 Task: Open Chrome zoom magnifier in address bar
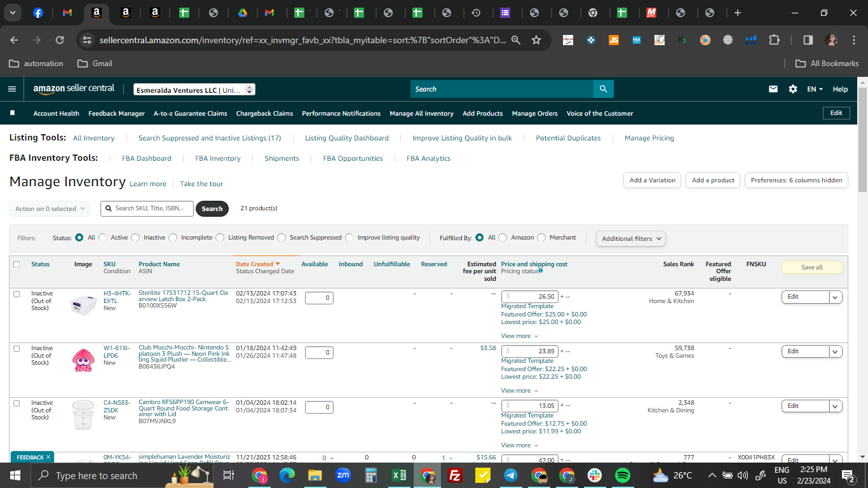coord(516,40)
